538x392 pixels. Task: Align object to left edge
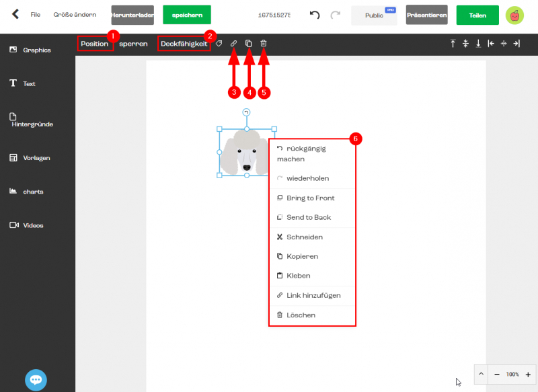(491, 43)
